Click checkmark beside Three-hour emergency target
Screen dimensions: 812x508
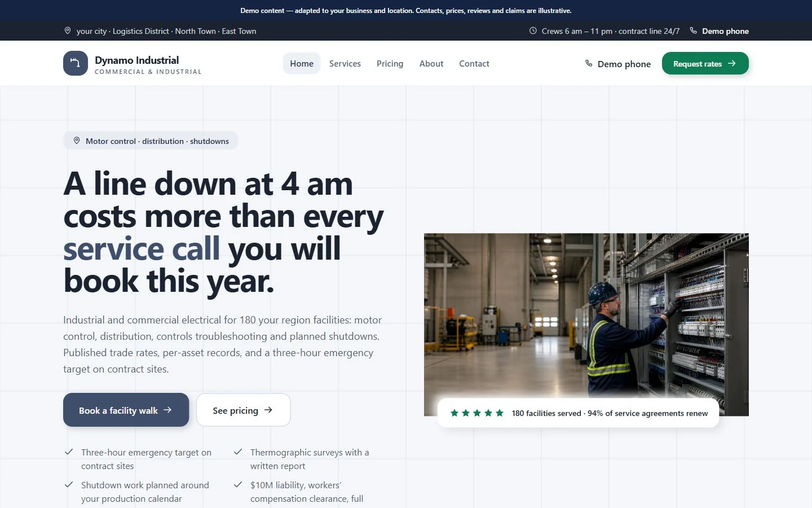[x=69, y=452]
